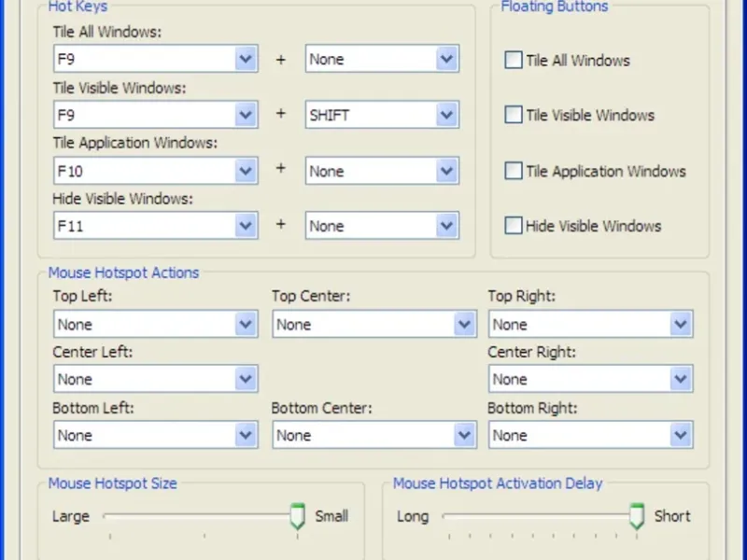This screenshot has height=560, width=747.
Task: Open the Center Right hotspot dropdown
Action: pos(681,380)
